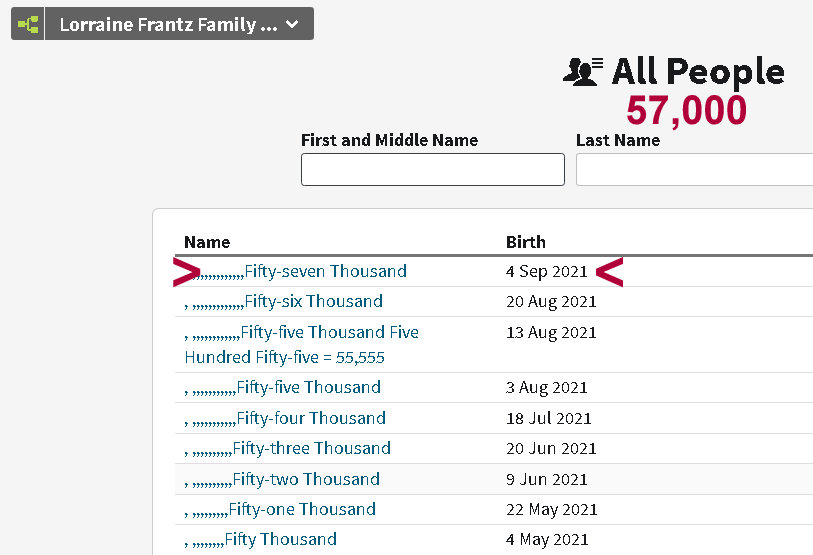
Task: Open the Fifty-six Thousand person link
Action: tap(312, 301)
